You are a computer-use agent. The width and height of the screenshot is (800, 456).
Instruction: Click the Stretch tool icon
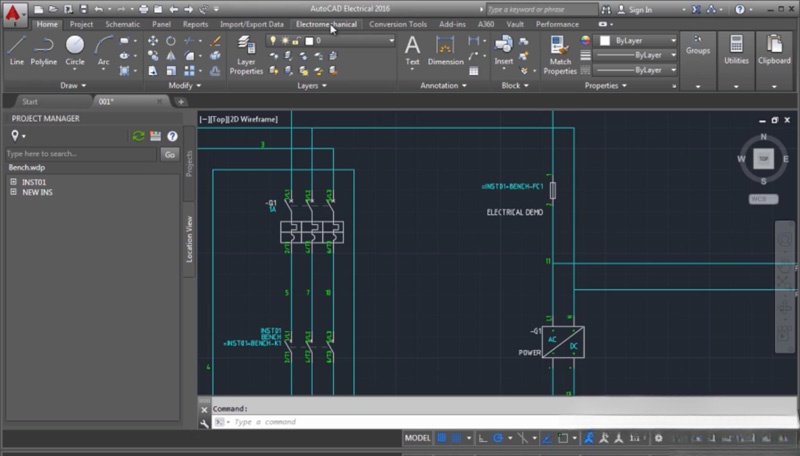153,70
